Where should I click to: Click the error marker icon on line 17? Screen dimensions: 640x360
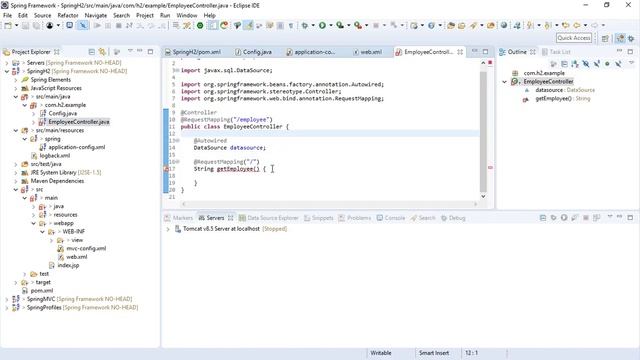point(166,169)
